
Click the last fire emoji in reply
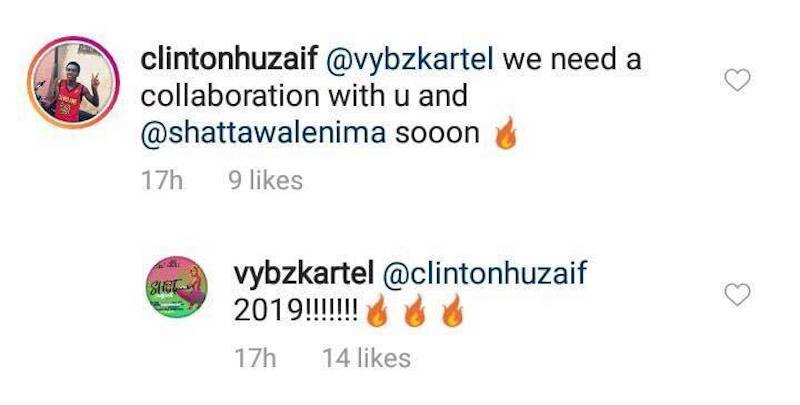453,311
